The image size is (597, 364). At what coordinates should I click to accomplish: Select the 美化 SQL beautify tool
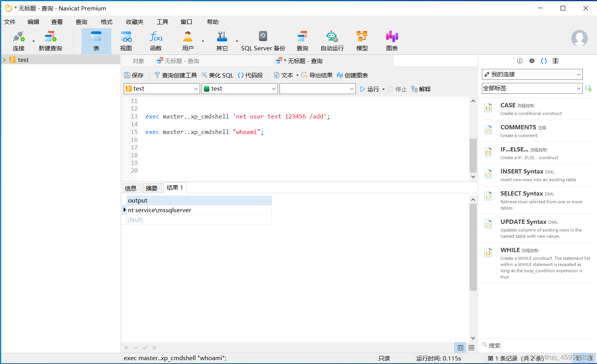(x=217, y=75)
